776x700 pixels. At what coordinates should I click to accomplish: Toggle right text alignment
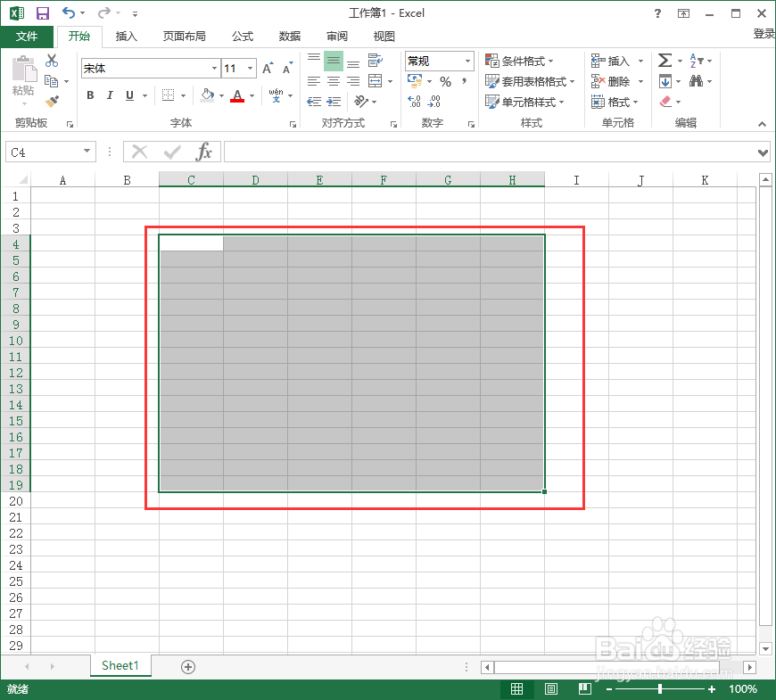click(353, 80)
